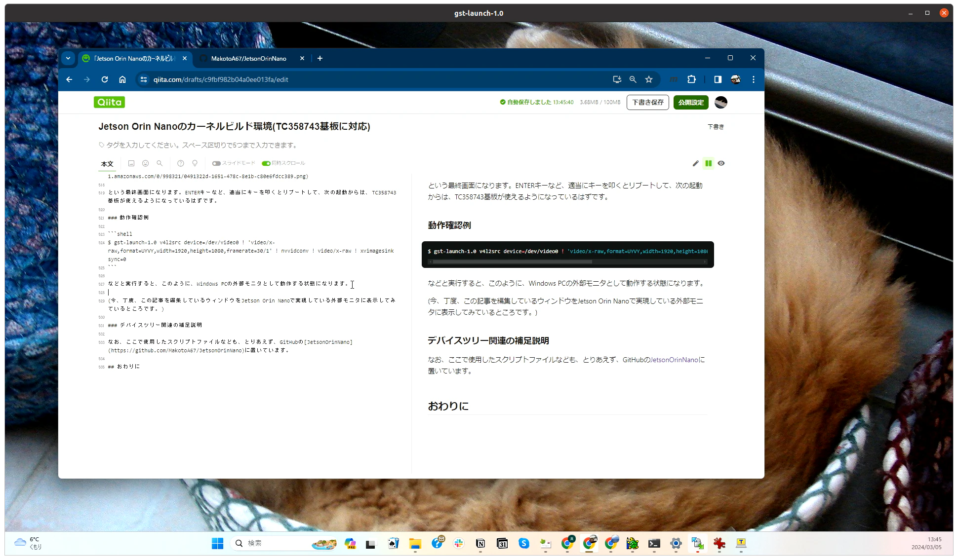Toggle the Chrome side panel
The width and height of the screenshot is (958, 560).
point(718,79)
